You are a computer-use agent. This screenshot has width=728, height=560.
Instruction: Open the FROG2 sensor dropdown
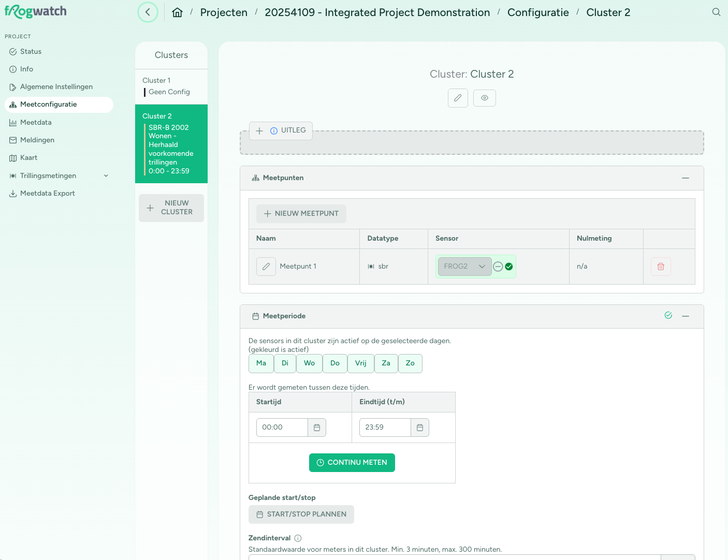465,267
